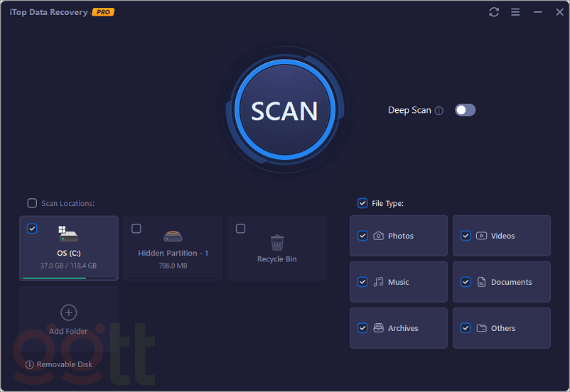Uncheck the OS (C:) drive checkbox
Screen dimensions: 570x392
coord(32,229)
